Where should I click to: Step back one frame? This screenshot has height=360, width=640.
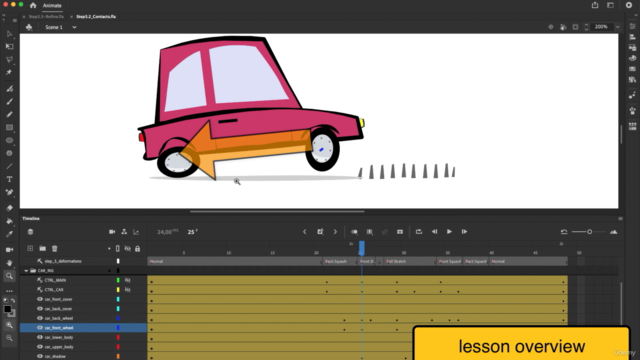[434, 232]
